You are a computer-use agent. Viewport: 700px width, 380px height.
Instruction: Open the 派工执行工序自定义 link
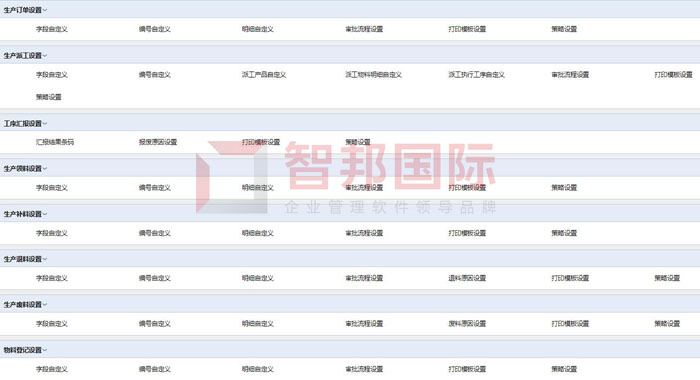tap(476, 75)
